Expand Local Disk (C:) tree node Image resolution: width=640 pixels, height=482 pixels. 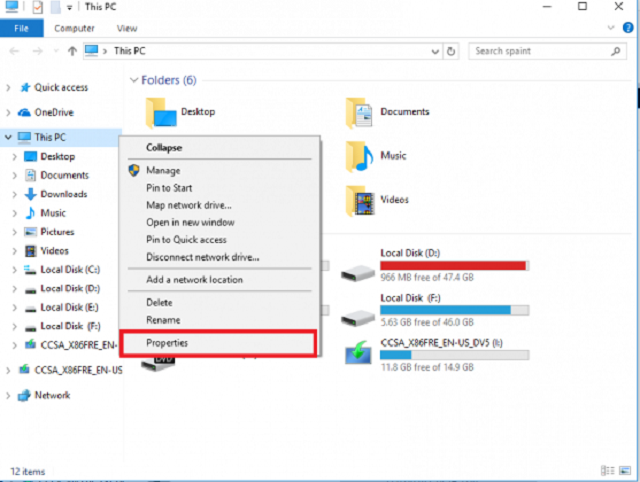(15, 269)
